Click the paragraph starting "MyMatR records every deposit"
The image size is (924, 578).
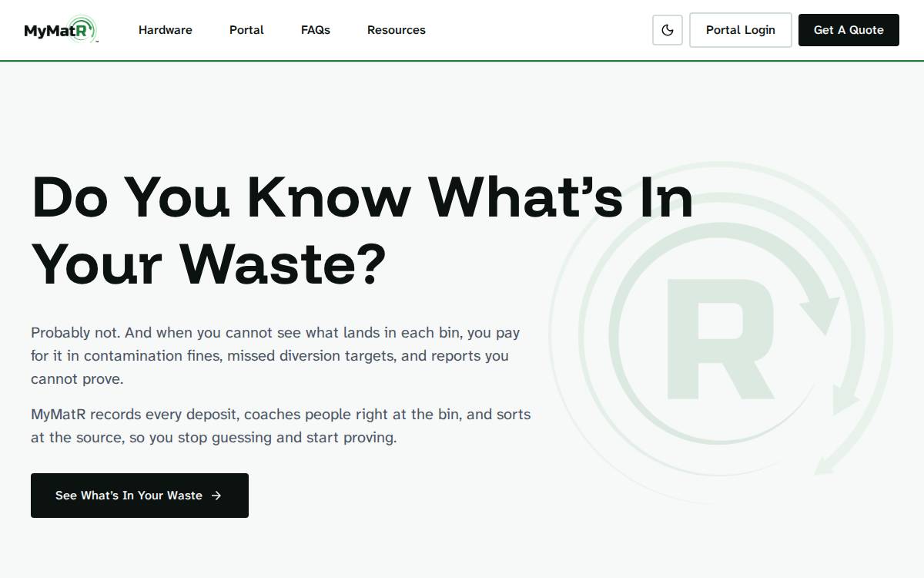[x=281, y=425]
